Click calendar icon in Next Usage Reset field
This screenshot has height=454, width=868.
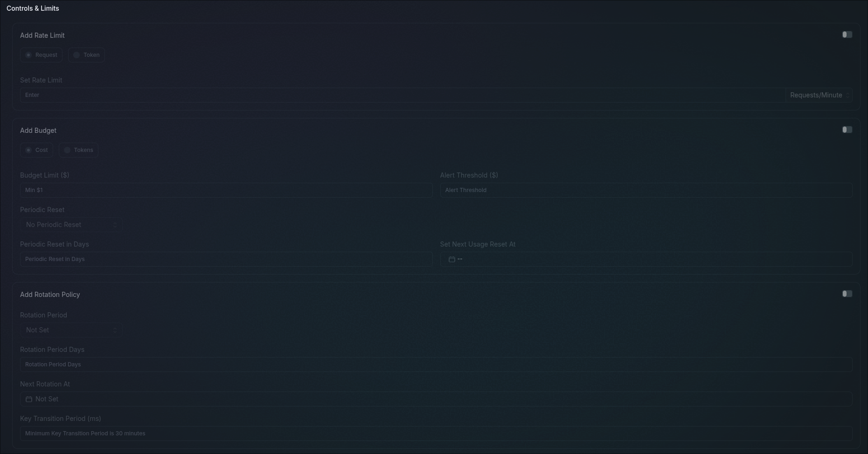451,259
